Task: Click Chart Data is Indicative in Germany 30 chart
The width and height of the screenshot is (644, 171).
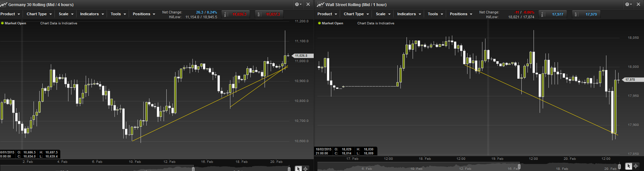Action: [x=59, y=23]
